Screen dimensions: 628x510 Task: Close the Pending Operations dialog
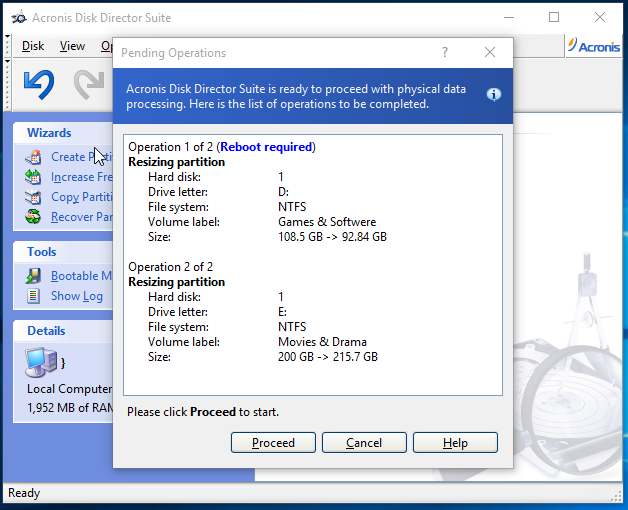[x=490, y=52]
